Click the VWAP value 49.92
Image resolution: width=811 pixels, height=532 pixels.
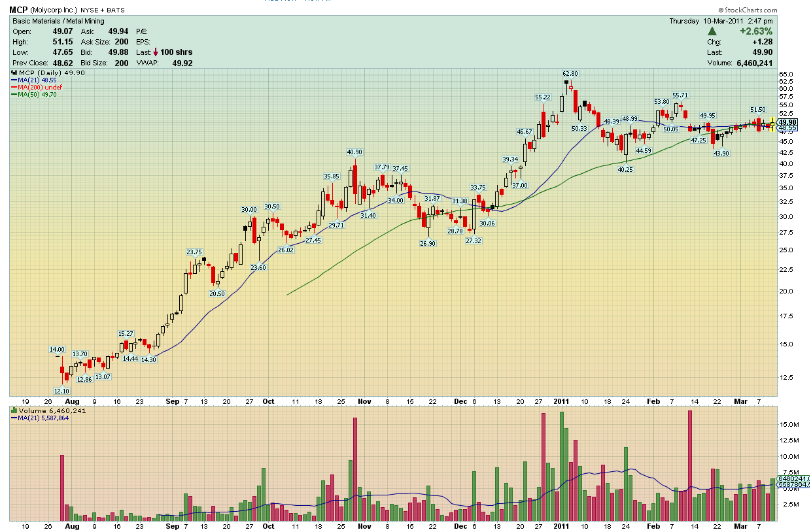tap(182, 63)
